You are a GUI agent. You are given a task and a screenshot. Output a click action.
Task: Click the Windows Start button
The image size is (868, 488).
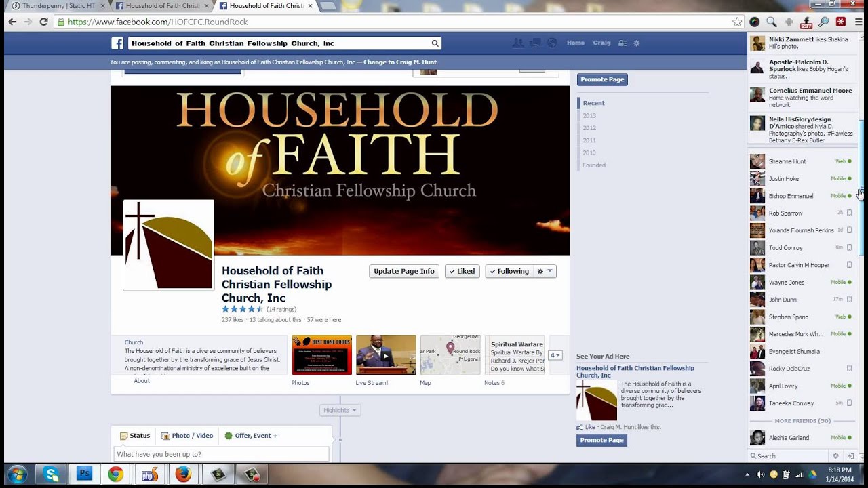click(x=17, y=474)
